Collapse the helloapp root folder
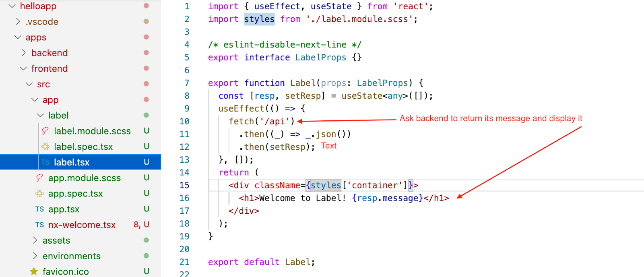The image size is (644, 277). (12, 6)
